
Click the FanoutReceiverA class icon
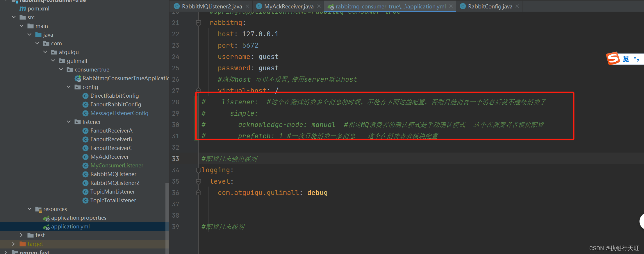click(x=85, y=131)
